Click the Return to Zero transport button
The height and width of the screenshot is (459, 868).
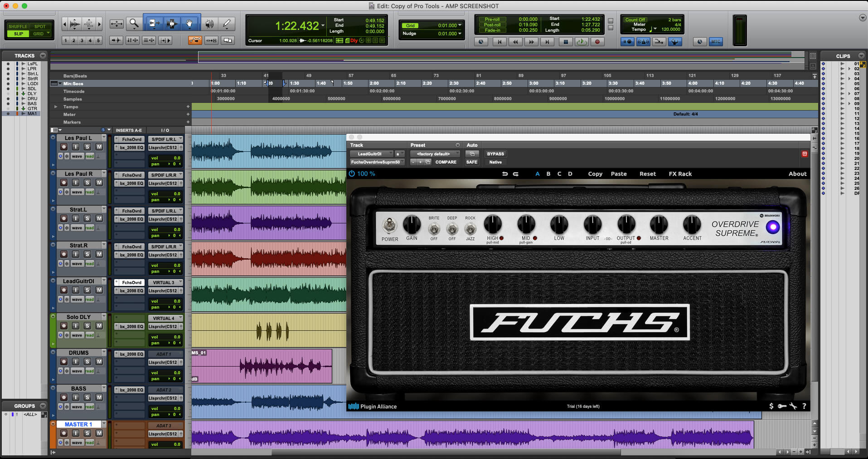pos(499,42)
